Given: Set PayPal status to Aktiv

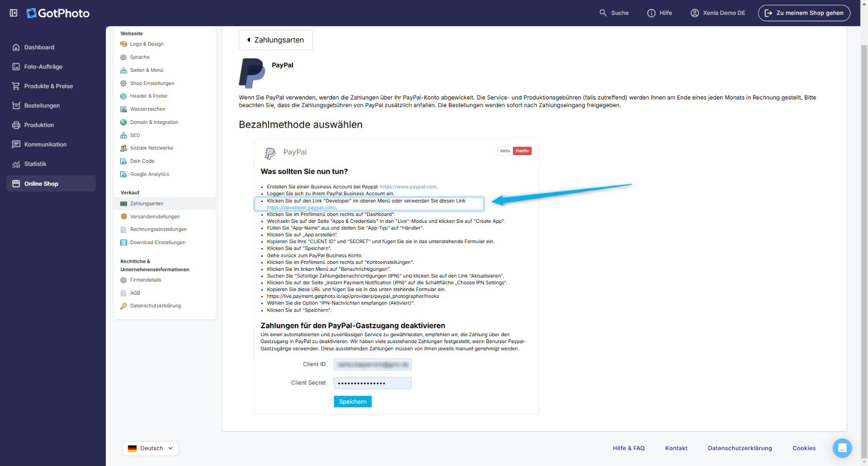Looking at the screenshot, I should (x=505, y=151).
